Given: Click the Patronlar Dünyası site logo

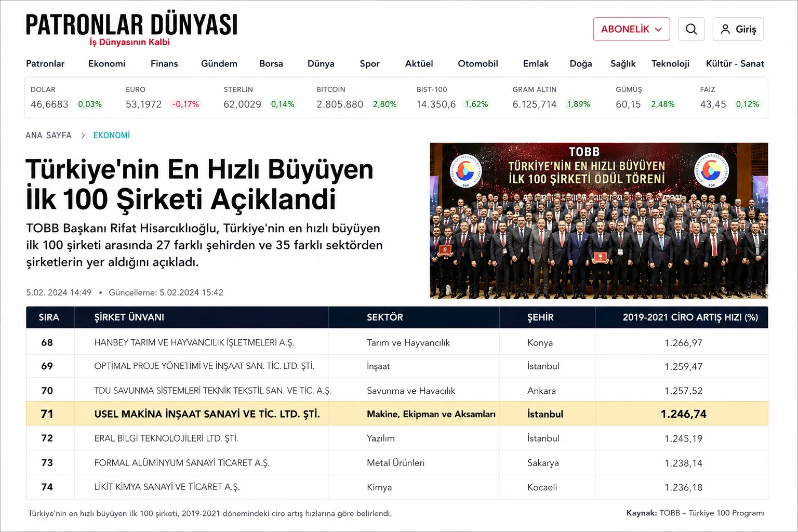Looking at the screenshot, I should [x=131, y=30].
